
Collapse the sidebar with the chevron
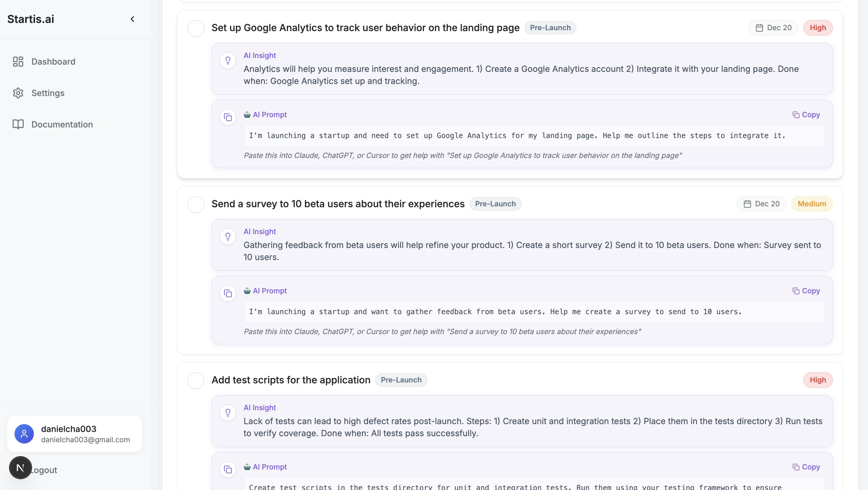pos(132,19)
